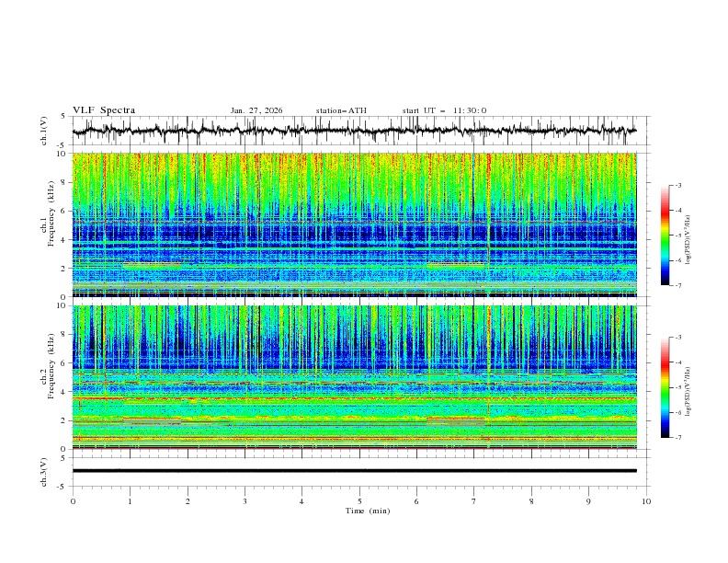Click the "VLF Spectra" title text
The image size is (728, 563).
click(104, 110)
